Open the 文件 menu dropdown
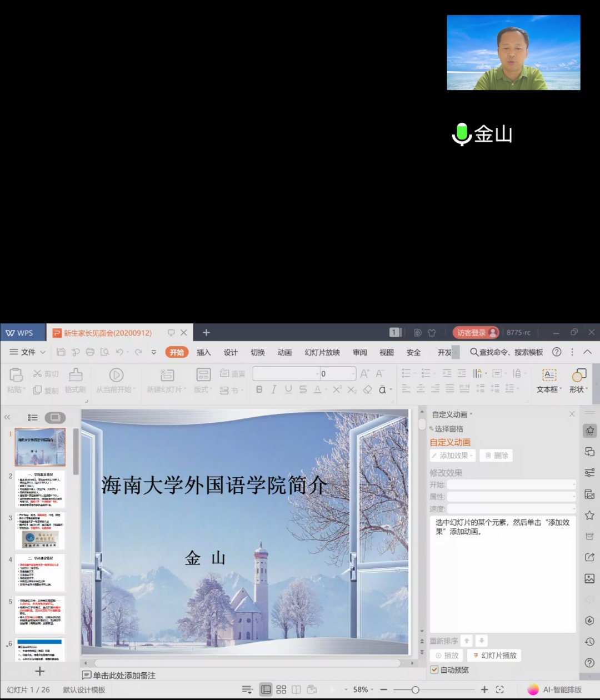 pyautogui.click(x=28, y=352)
